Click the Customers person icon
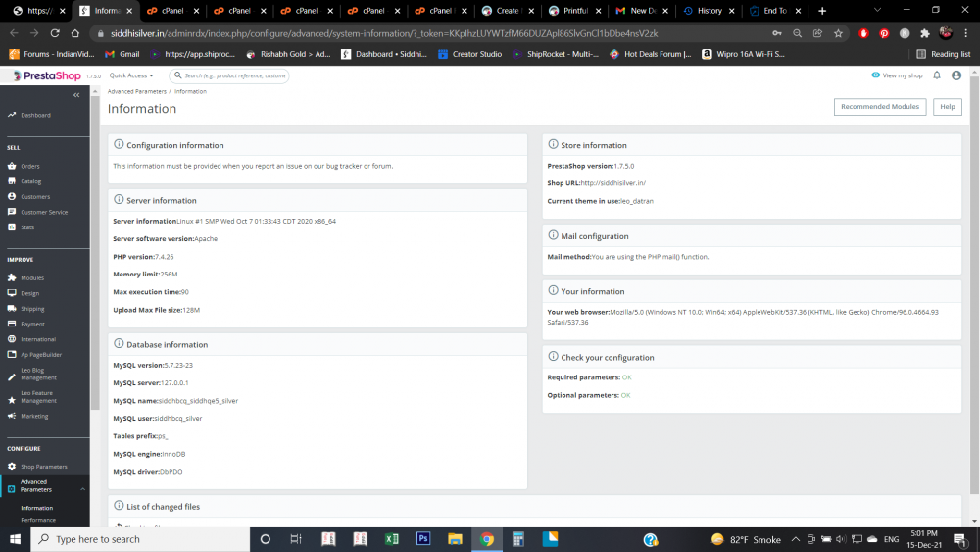 (x=12, y=196)
